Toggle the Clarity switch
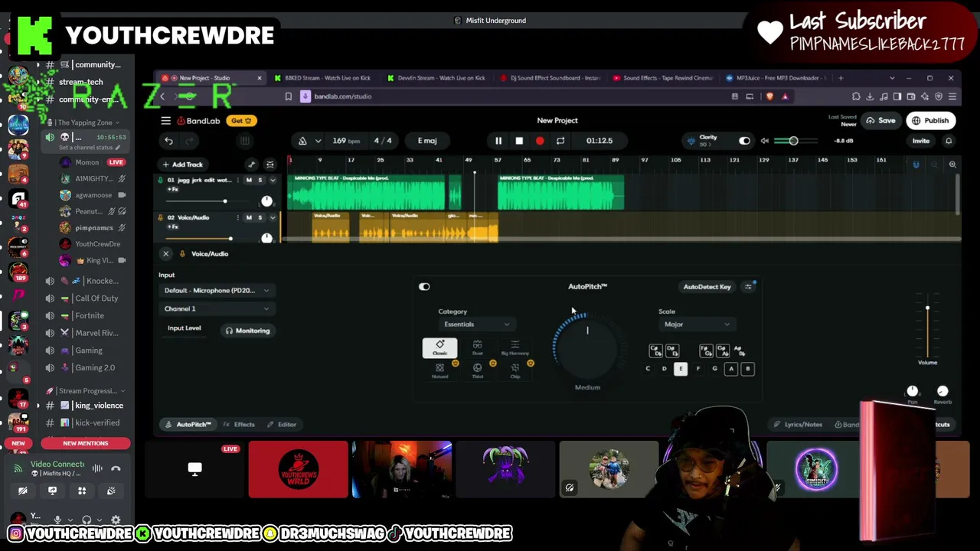The height and width of the screenshot is (551, 980). point(744,141)
